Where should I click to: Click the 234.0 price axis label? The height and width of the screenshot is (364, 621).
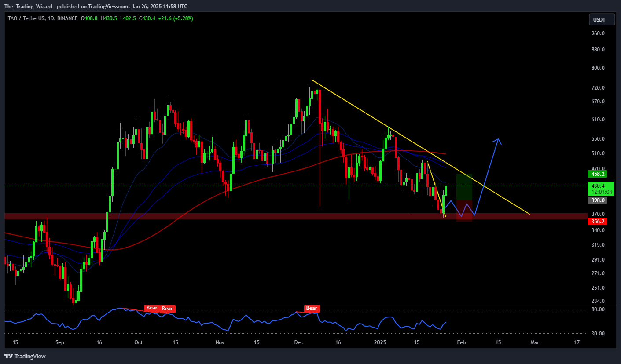[598, 301]
